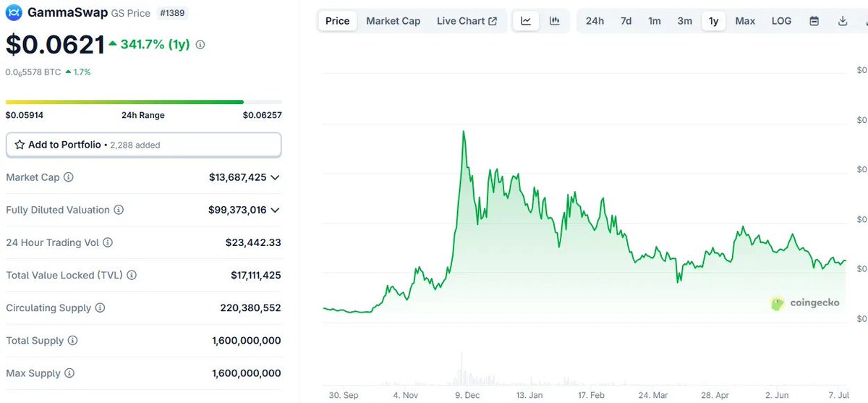
Task: Click the 9. Dec date label on chart axis
Action: click(x=467, y=396)
